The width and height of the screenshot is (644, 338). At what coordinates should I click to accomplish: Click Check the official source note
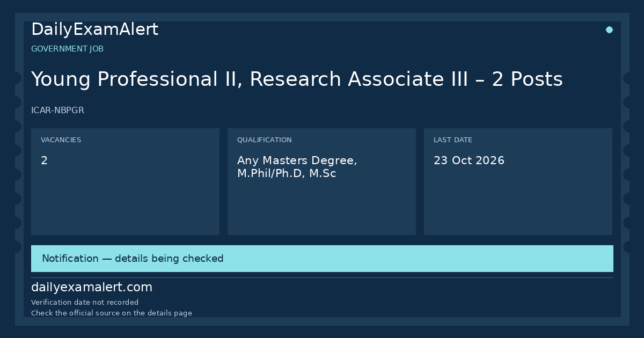112,313
